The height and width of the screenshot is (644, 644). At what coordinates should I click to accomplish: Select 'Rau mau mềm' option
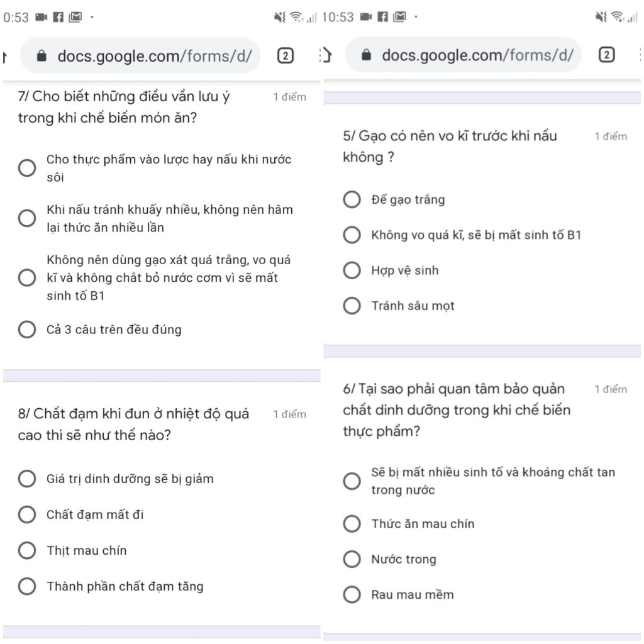coord(352,595)
